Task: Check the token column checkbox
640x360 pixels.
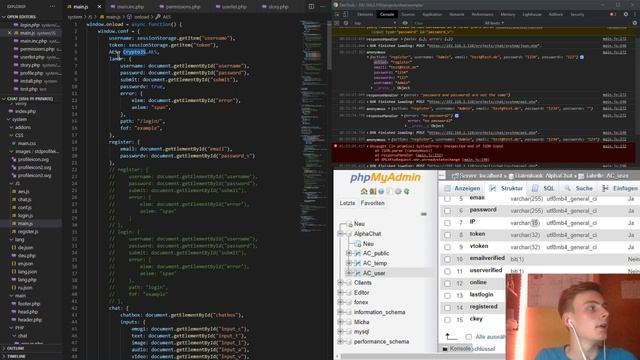Action: pos(447,235)
